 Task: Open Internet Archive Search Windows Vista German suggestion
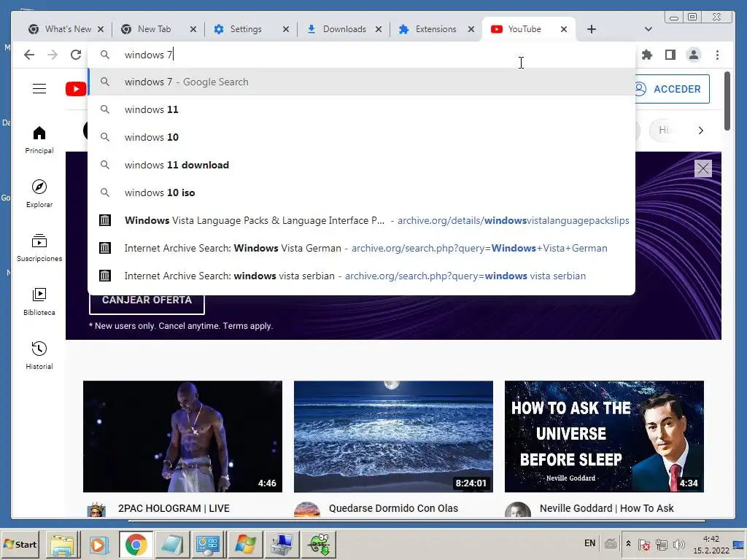coord(361,248)
